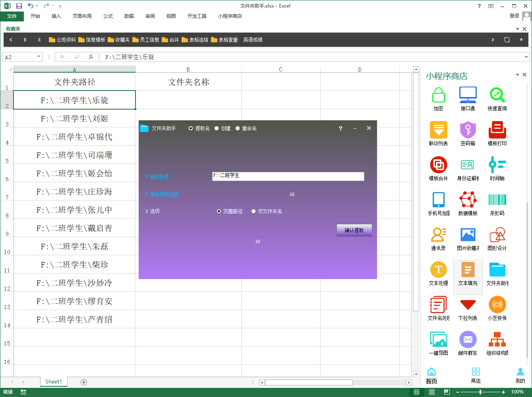Open the 联动列表 mini-app
Image resolution: width=532 pixels, height=397 pixels.
438,134
